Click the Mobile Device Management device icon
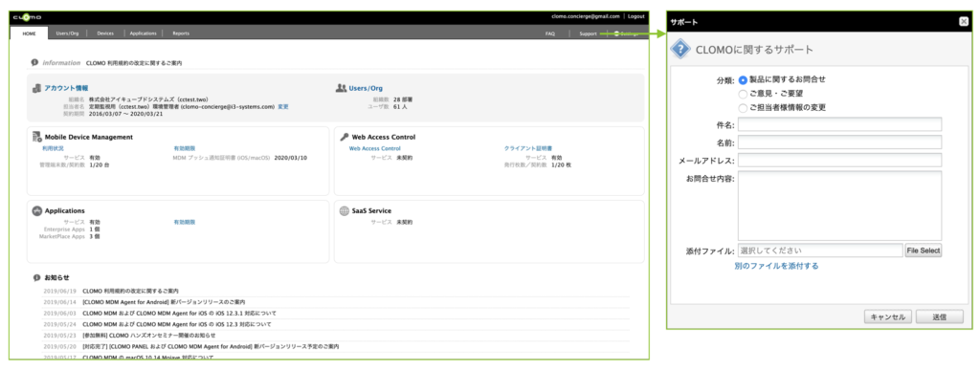The height and width of the screenshot is (371, 980). point(37,137)
